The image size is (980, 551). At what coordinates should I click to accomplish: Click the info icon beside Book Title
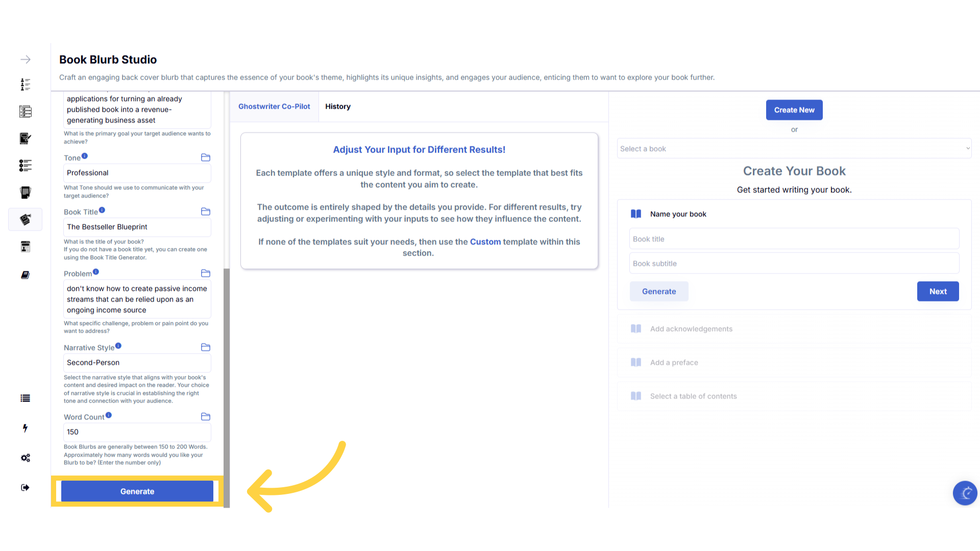102,210
